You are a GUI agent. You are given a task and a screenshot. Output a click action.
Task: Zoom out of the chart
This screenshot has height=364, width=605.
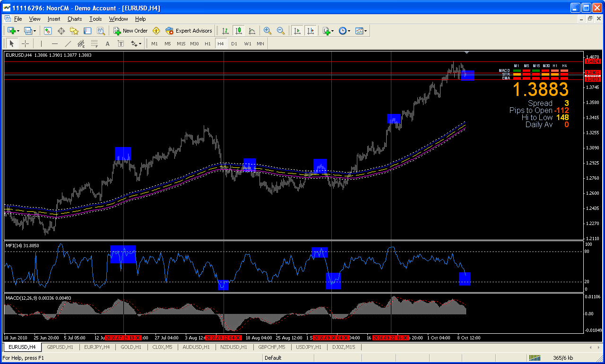click(281, 31)
